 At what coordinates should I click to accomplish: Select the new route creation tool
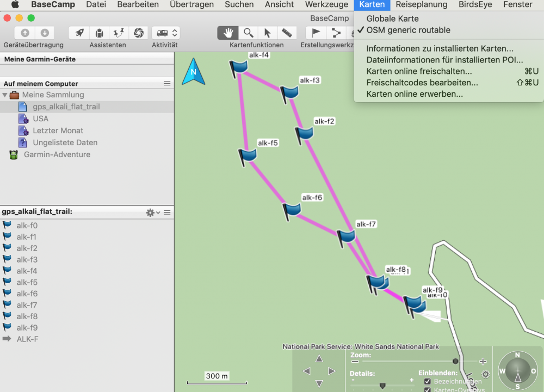tap(336, 33)
